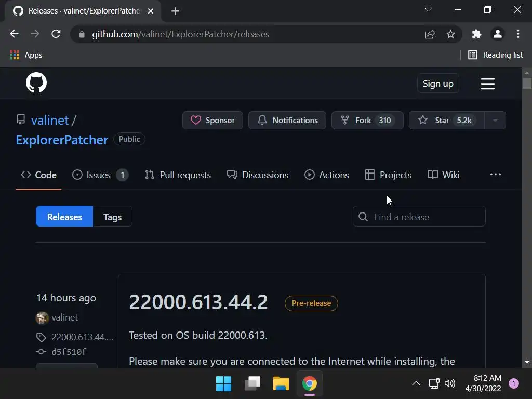This screenshot has height=399, width=532.
Task: Open the 22000.613.44... tag link
Action: pos(82,337)
